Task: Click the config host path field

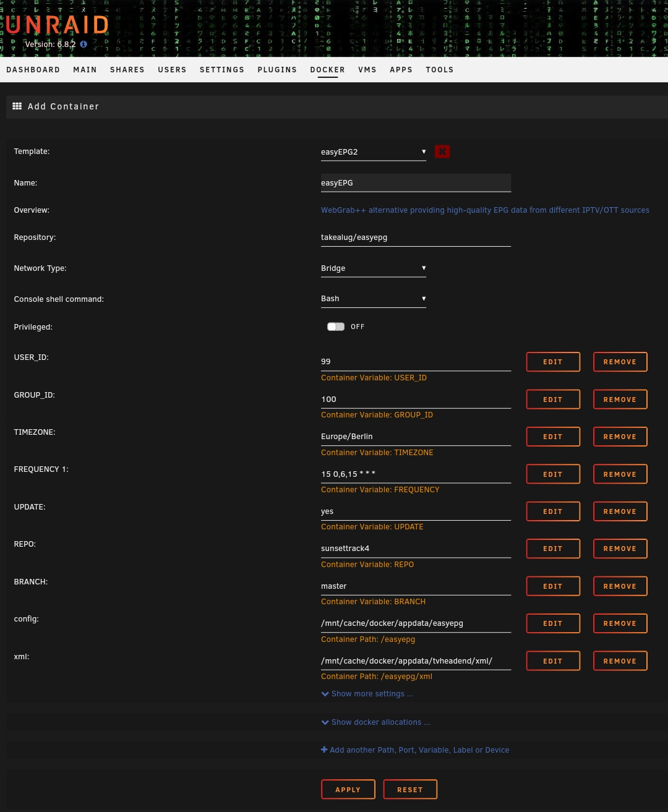Action: tap(416, 623)
